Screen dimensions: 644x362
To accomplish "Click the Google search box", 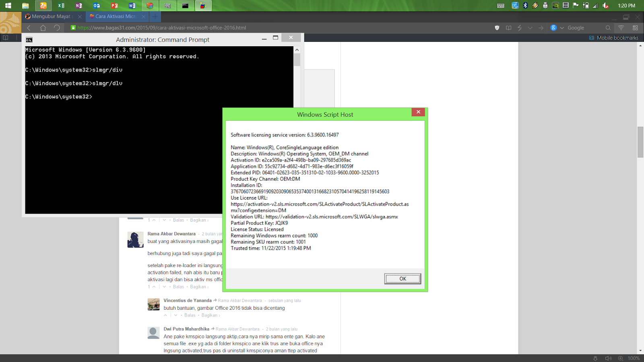I will (585, 28).
